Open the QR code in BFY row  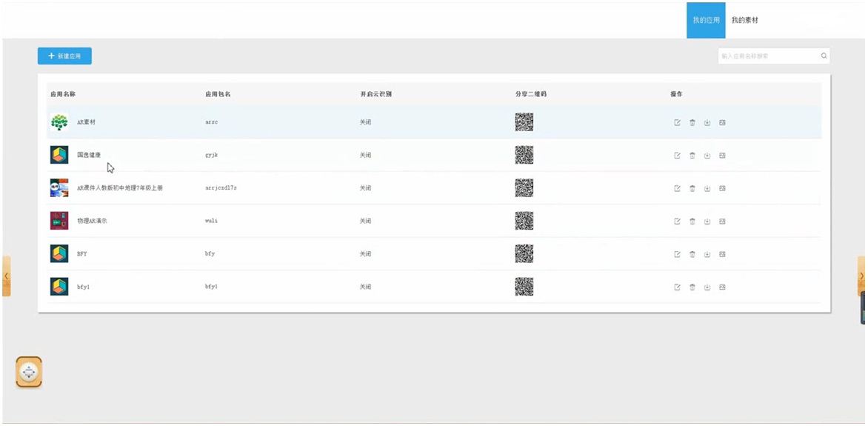[x=524, y=253]
